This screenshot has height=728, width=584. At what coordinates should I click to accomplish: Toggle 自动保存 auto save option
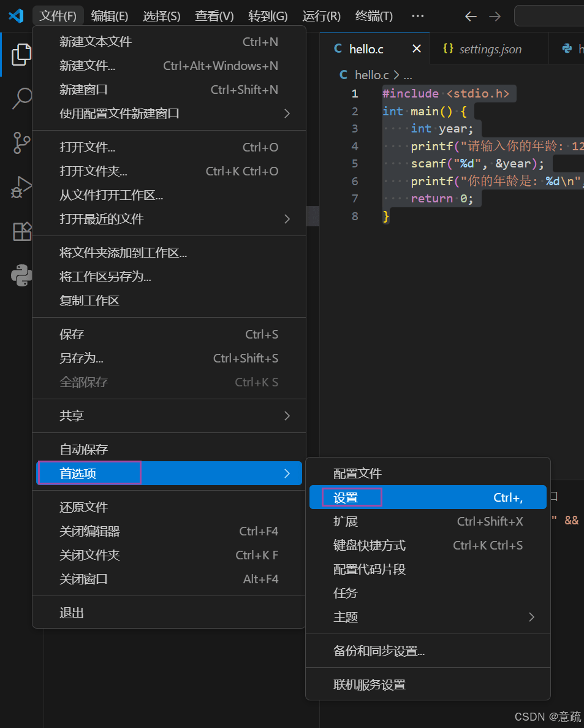coord(169,450)
